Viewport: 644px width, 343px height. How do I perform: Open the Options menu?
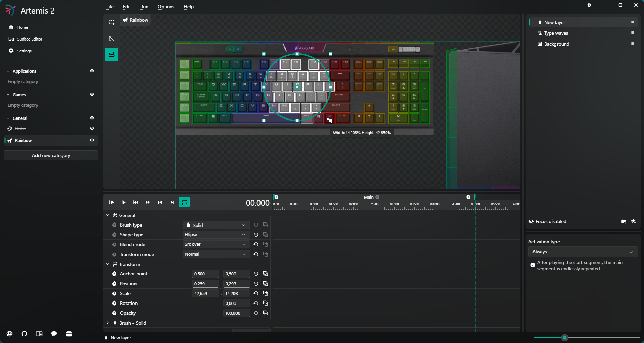tap(166, 7)
